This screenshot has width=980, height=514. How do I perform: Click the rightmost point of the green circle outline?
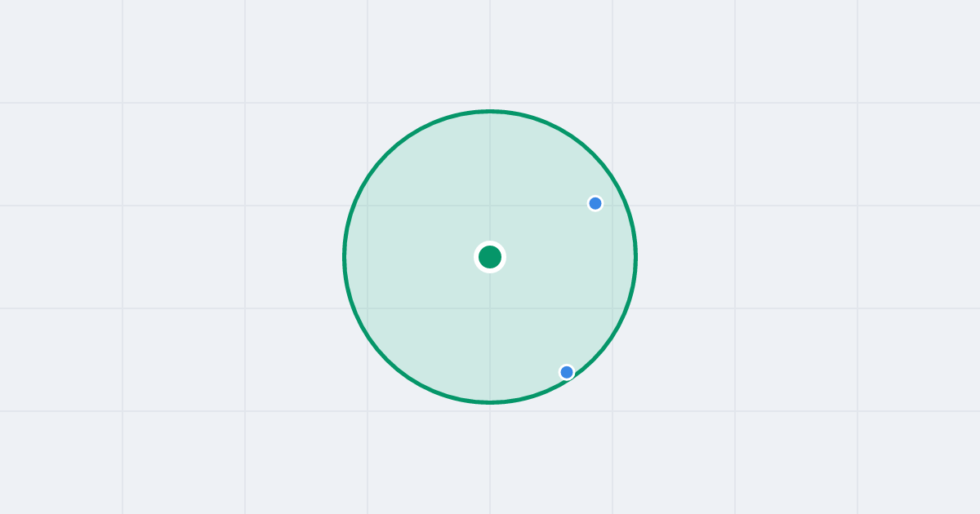636,257
